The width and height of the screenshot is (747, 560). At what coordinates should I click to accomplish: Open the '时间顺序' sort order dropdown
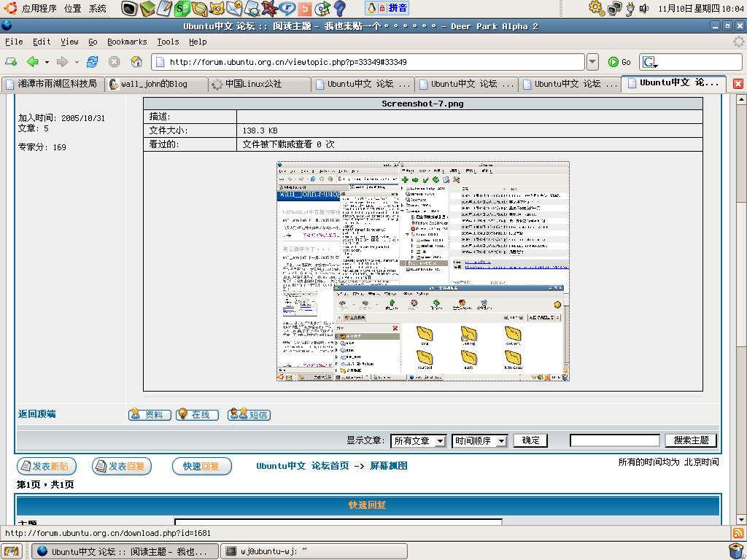[480, 441]
